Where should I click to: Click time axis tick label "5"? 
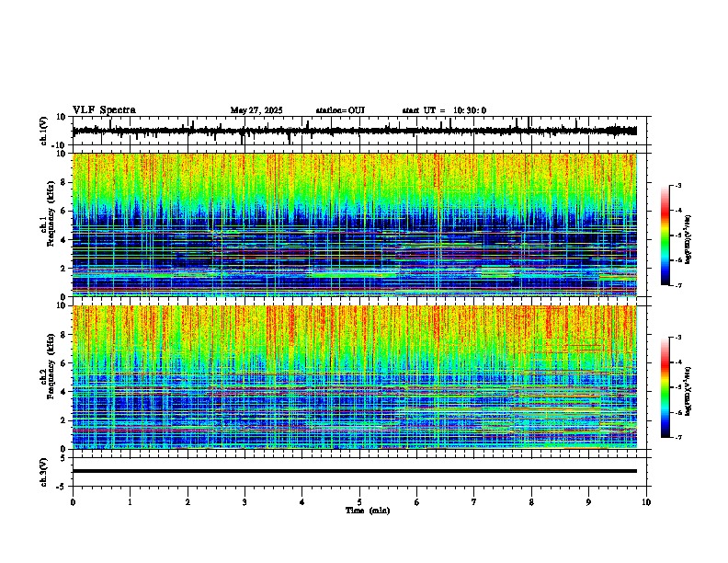pos(359,502)
